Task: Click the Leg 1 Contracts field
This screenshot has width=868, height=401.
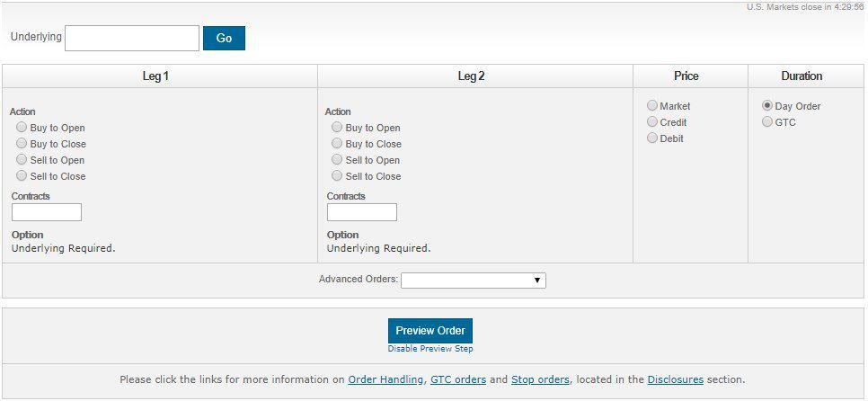Action: [x=47, y=212]
